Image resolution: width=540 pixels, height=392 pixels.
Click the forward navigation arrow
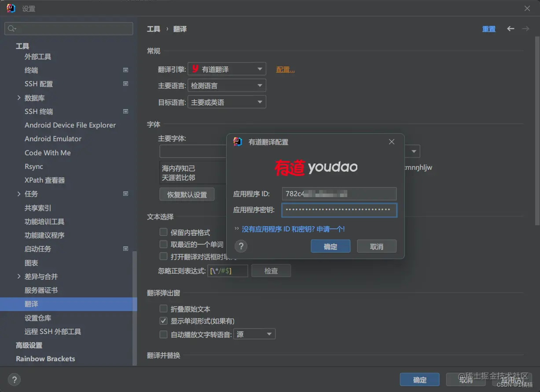pyautogui.click(x=525, y=29)
